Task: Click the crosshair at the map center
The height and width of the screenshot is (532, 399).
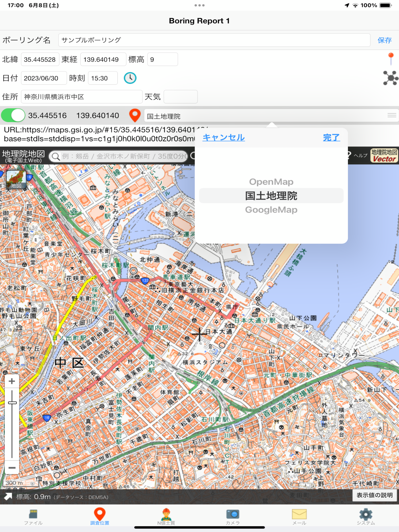Action: pyautogui.click(x=199, y=334)
